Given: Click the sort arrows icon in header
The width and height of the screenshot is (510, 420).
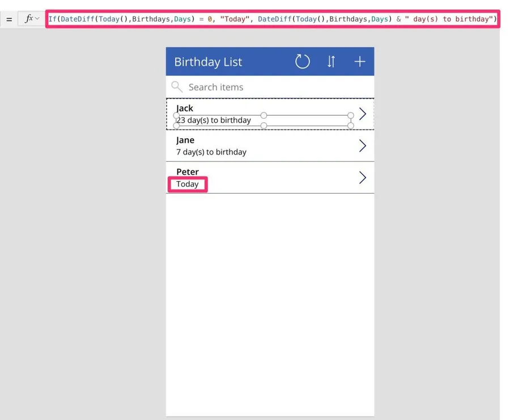Looking at the screenshot, I should (331, 62).
